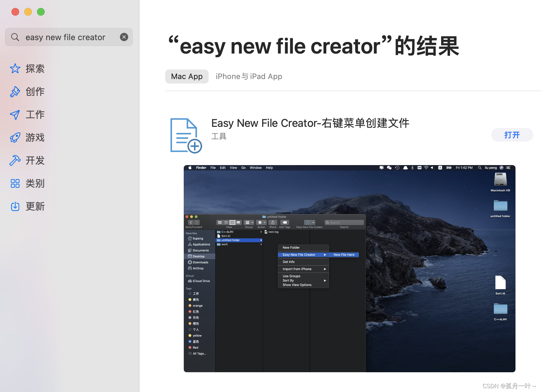Click the Easy New File Creator toolbar icon in the preview
Viewport: 541px width, 392px height.
tap(309, 222)
